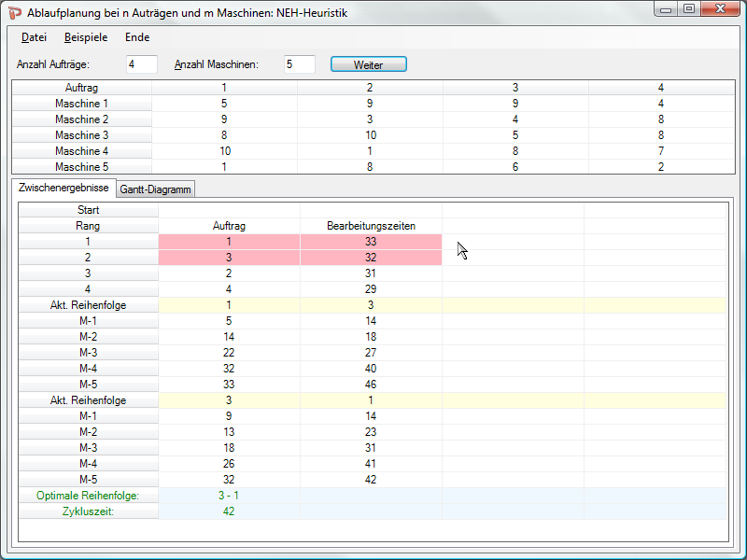747x560 pixels.
Task: Click the Ende menu item
Action: pos(137,37)
